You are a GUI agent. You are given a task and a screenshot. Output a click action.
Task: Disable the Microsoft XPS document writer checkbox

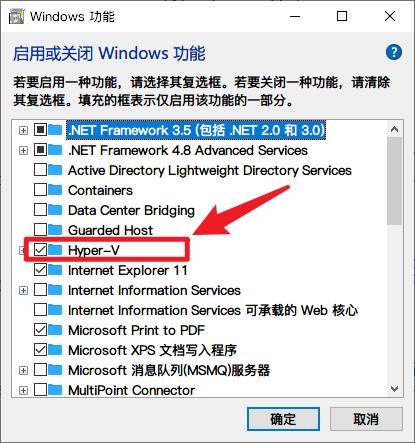click(x=40, y=350)
